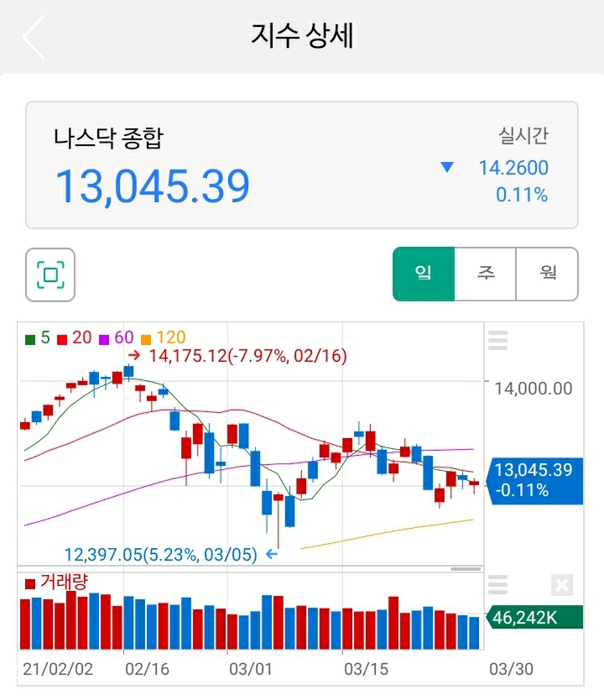Click the 03/15 date label
Image resolution: width=604 pixels, height=700 pixels.
tap(367, 669)
